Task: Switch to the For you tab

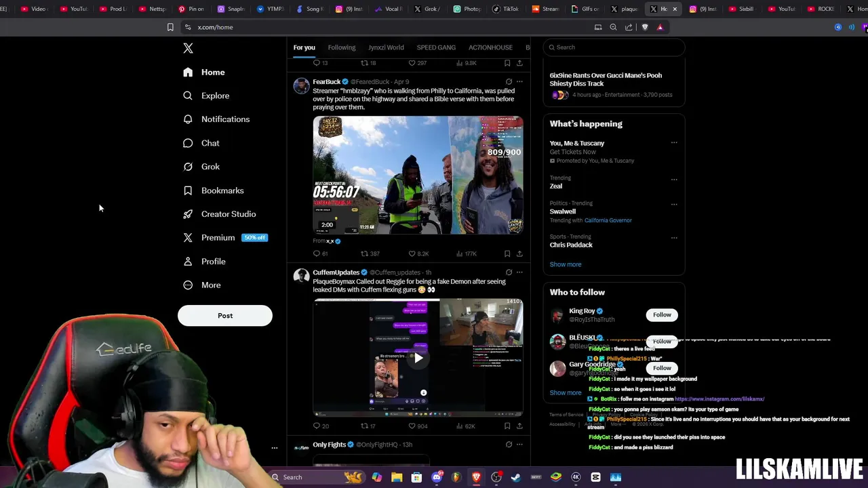Action: tap(304, 47)
